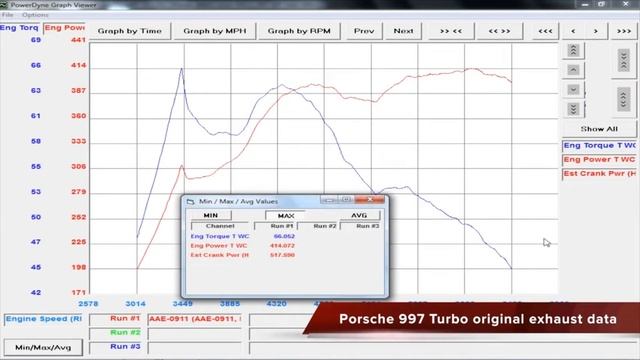Shift graph right with single > arrow
640x360 pixels.
[596, 31]
